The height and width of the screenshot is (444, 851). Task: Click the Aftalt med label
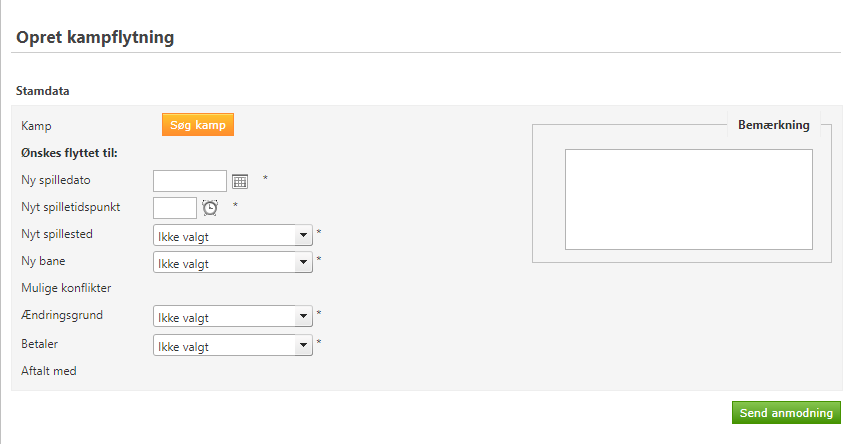coord(49,371)
